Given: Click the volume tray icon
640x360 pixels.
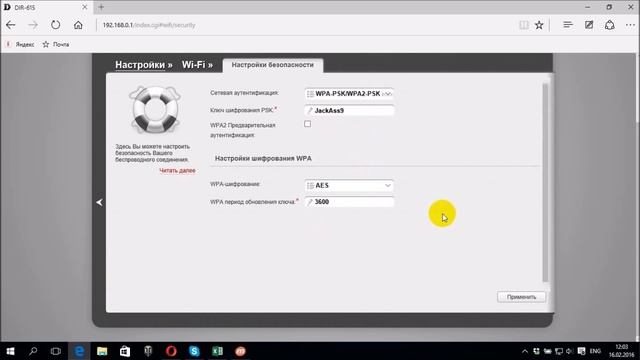Looking at the screenshot, I should (570, 351).
